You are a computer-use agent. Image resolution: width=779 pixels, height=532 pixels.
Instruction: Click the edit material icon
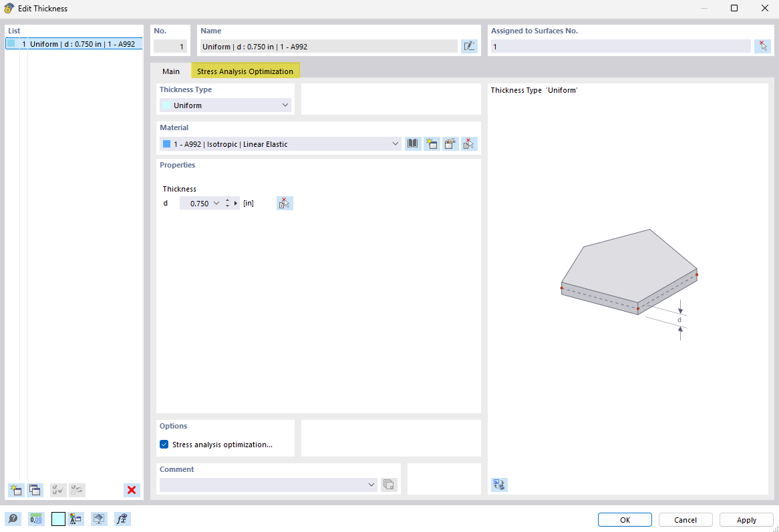point(450,144)
